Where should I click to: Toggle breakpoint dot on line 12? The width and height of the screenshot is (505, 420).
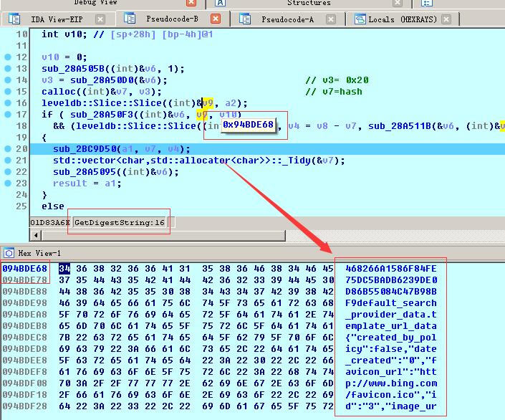8,57
